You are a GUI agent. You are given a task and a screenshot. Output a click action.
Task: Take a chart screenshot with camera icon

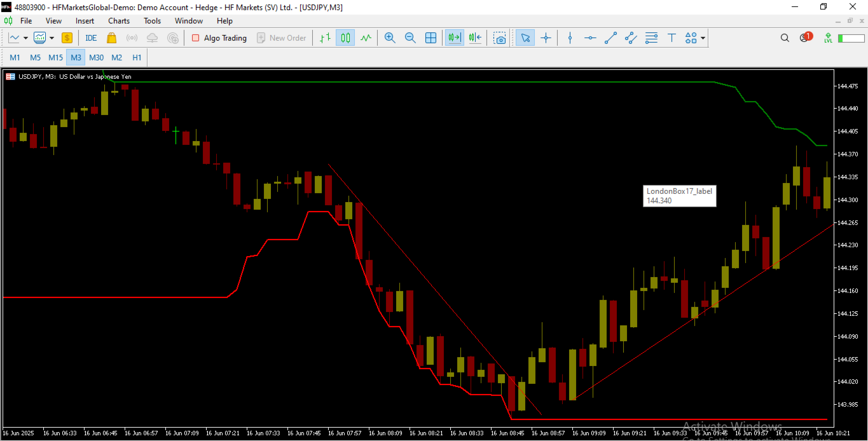tap(500, 38)
